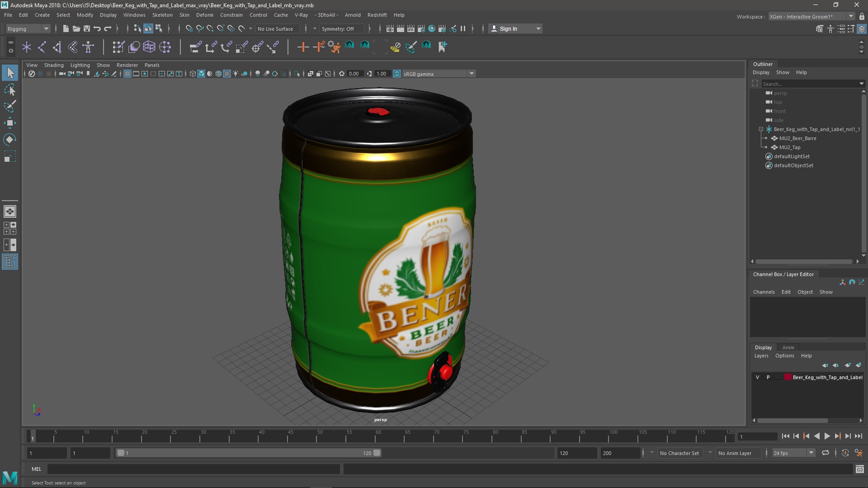This screenshot has height=488, width=868.
Task: Switch to single perspective layout icon
Action: [10, 211]
